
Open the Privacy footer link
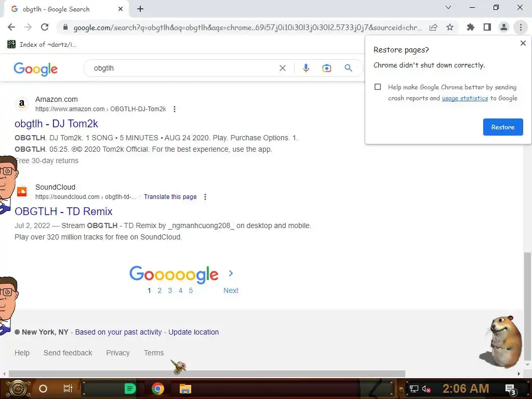pos(118,353)
